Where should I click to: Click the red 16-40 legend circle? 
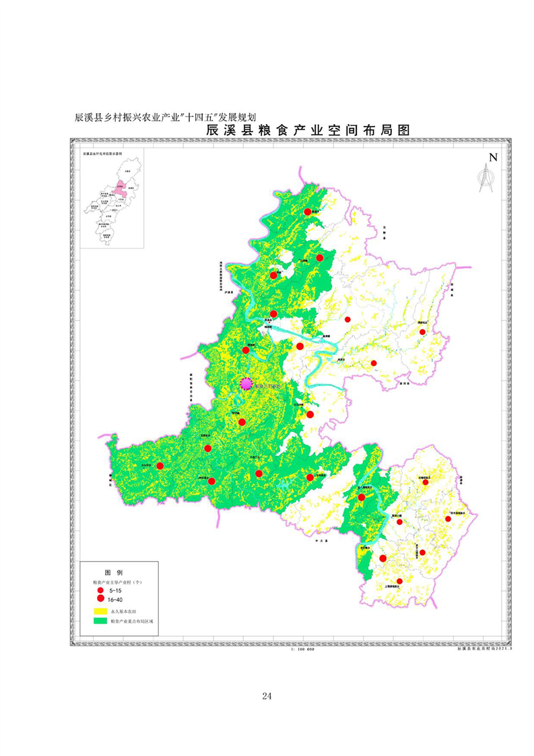click(100, 598)
